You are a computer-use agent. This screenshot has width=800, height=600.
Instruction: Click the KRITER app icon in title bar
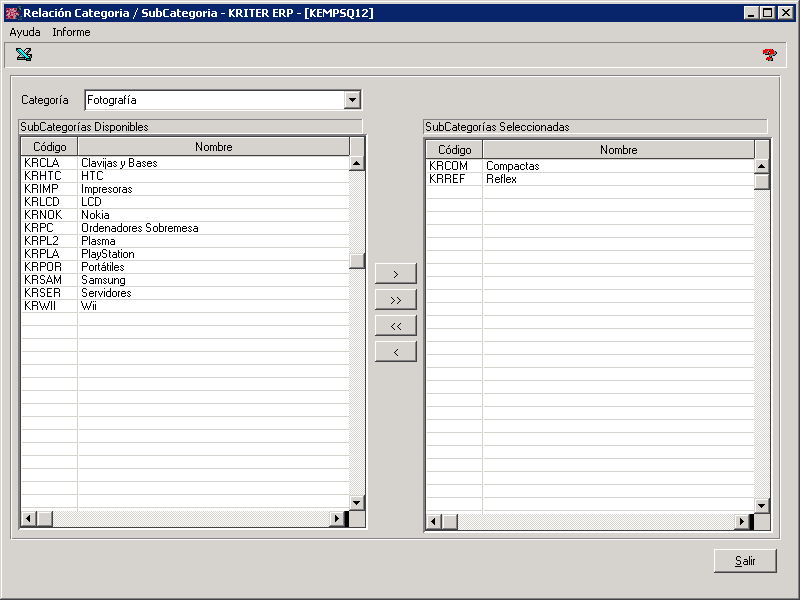(13, 13)
